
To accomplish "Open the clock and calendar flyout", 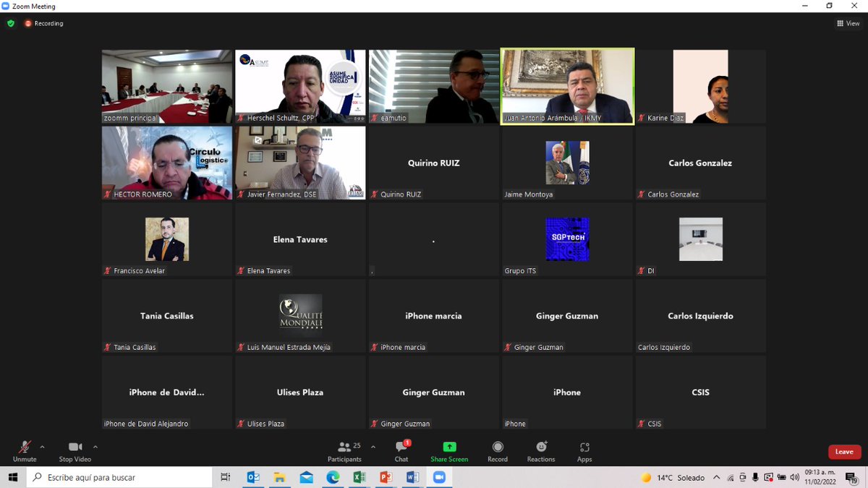I will click(x=820, y=478).
